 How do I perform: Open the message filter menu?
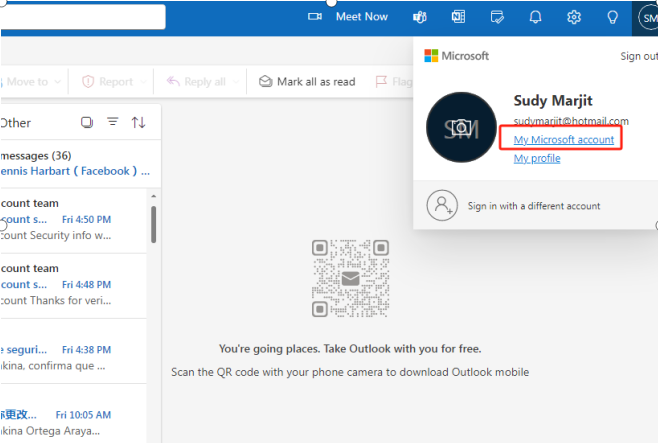113,122
